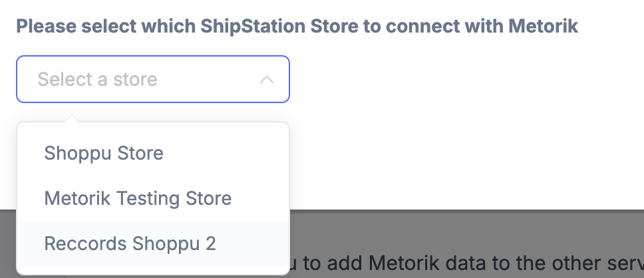This screenshot has height=278, width=644.
Task: Click the up-chevron icon in the store field
Action: tap(267, 79)
